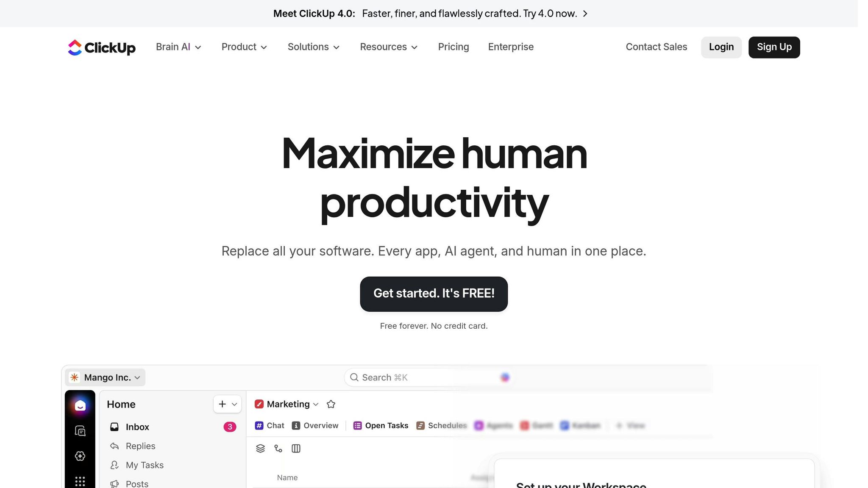Open the Pricing page

tap(453, 47)
